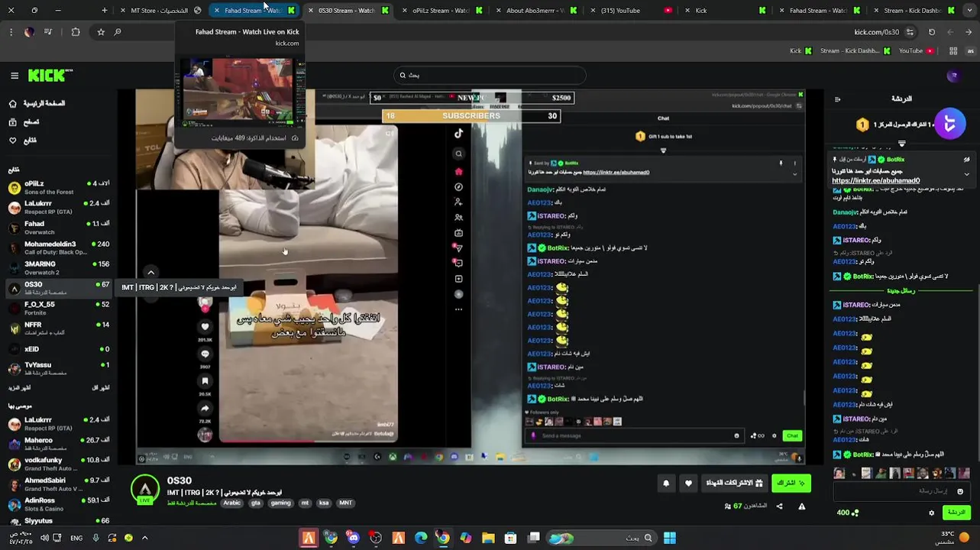Viewport: 980px width, 550px height.
Task: Click the purple floating Kick button top right
Action: 950,124
